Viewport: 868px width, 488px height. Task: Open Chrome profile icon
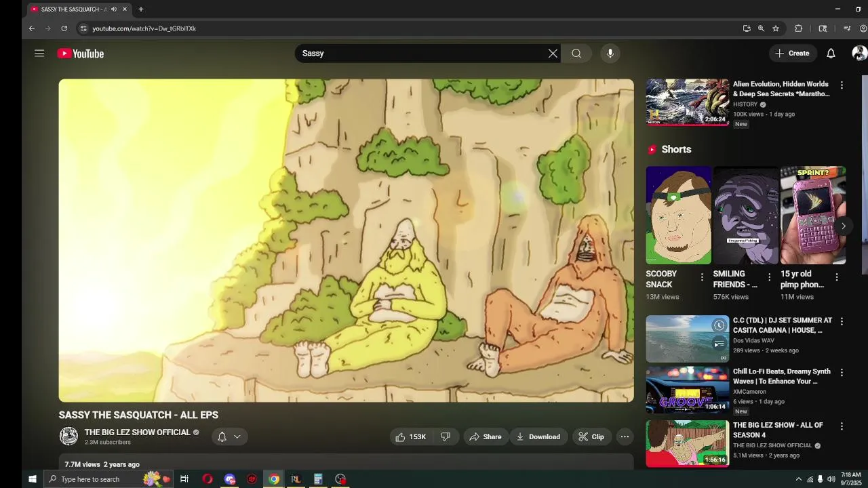863,28
